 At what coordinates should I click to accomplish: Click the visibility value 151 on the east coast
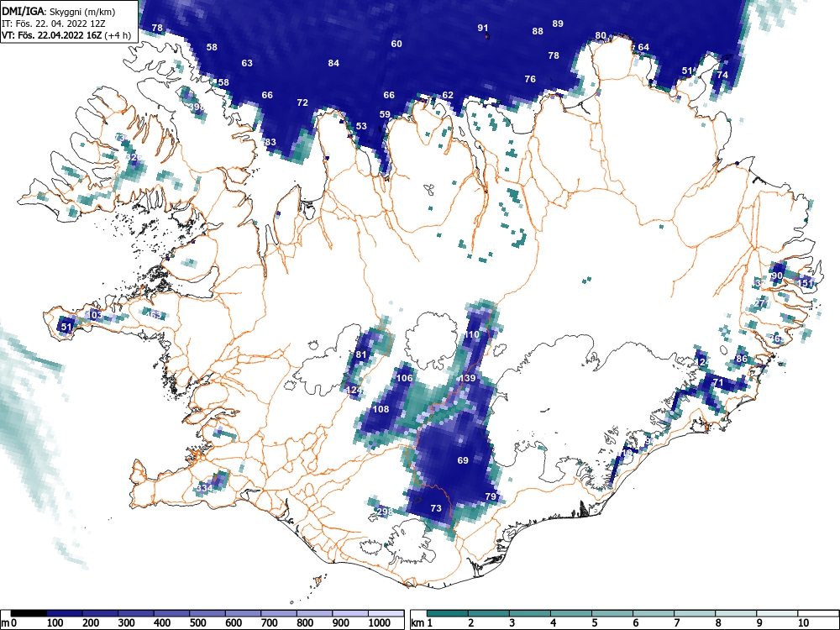806,283
